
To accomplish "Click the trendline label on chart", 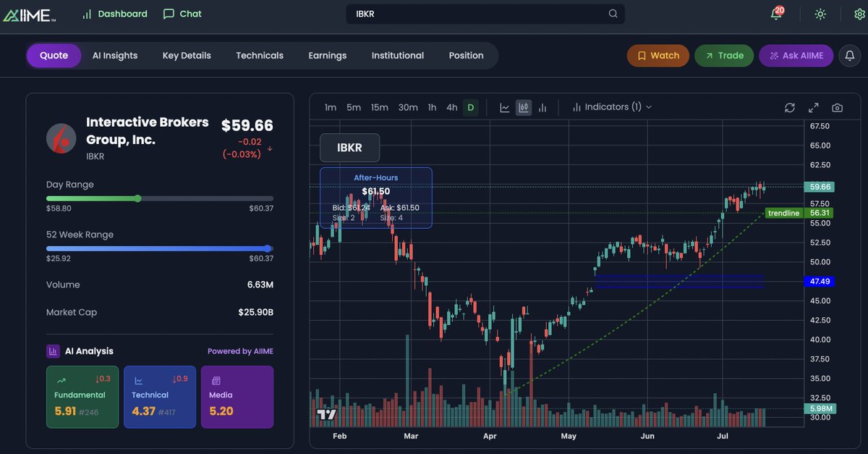I will click(x=783, y=213).
